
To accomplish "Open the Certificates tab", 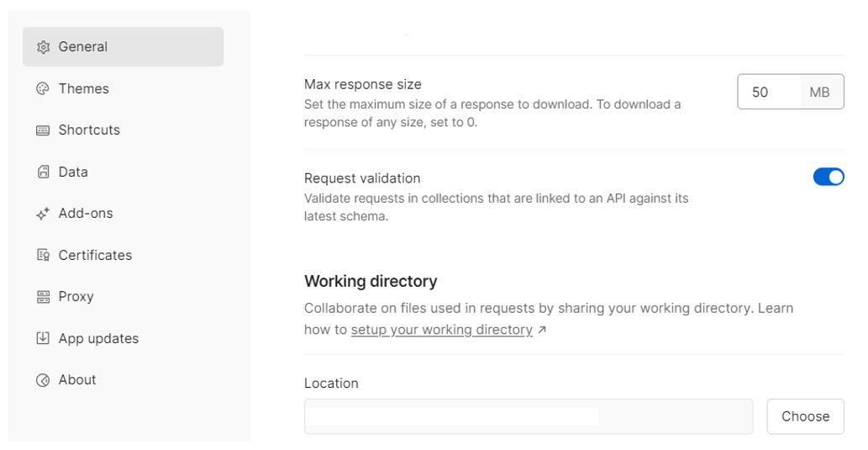I will tap(123, 255).
